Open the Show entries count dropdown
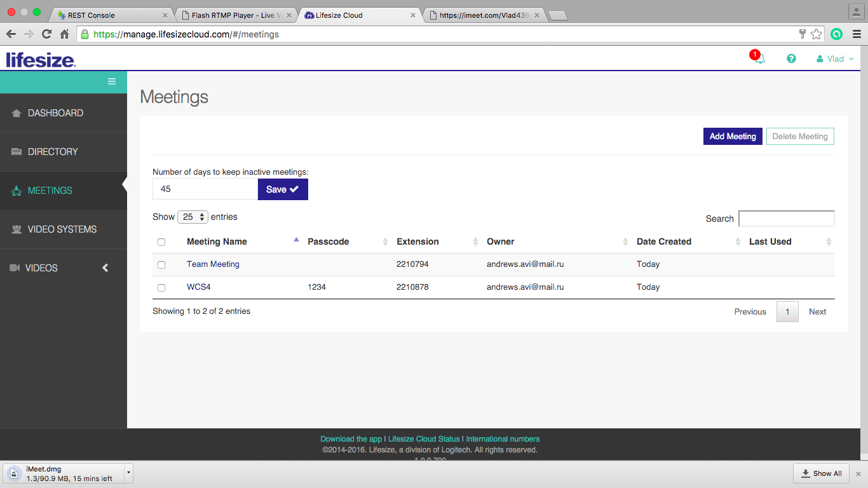 (193, 217)
